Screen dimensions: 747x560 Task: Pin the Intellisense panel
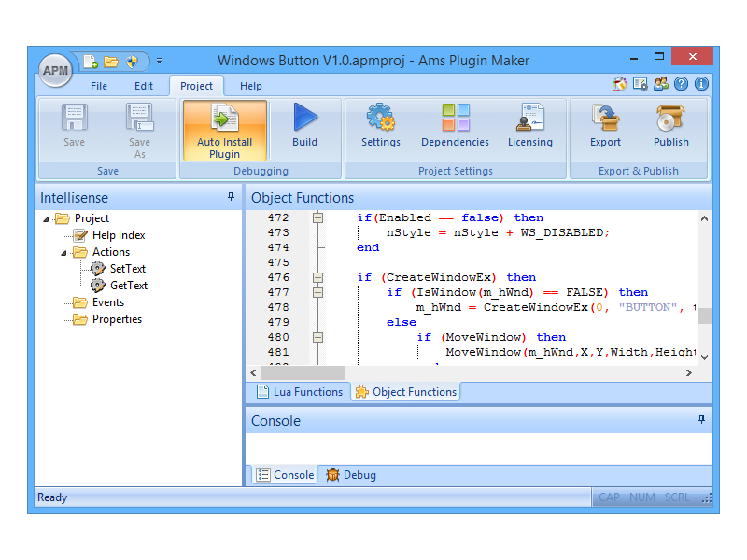click(x=231, y=196)
